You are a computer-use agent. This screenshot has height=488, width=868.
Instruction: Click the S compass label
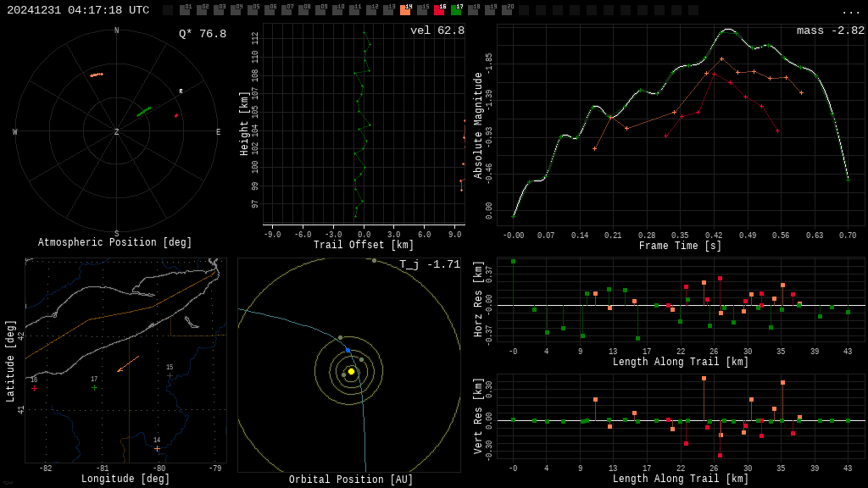point(116,234)
